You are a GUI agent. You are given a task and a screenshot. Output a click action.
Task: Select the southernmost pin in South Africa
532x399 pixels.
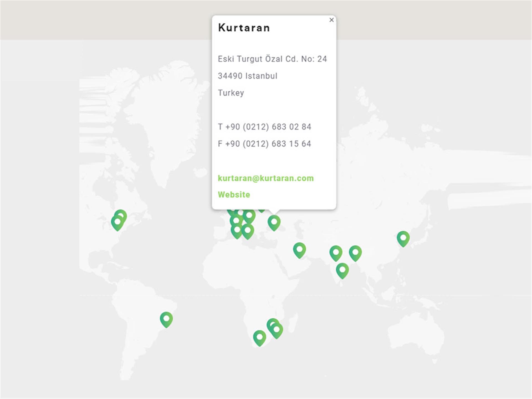tap(260, 338)
